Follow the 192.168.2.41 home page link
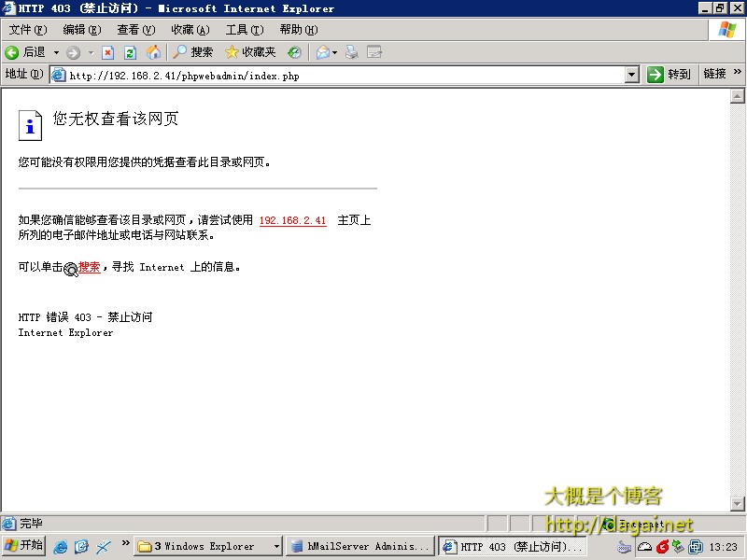This screenshot has height=560, width=747. (292, 220)
